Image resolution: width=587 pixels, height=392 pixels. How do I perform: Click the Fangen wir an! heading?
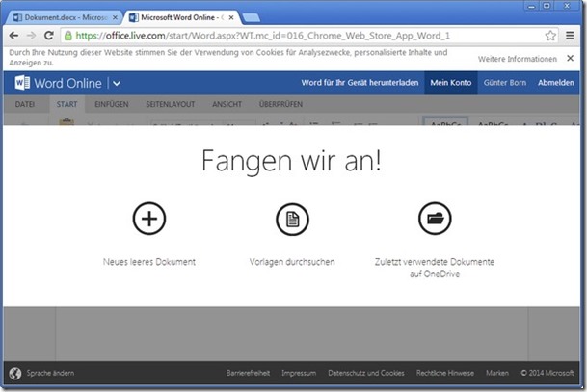point(292,161)
